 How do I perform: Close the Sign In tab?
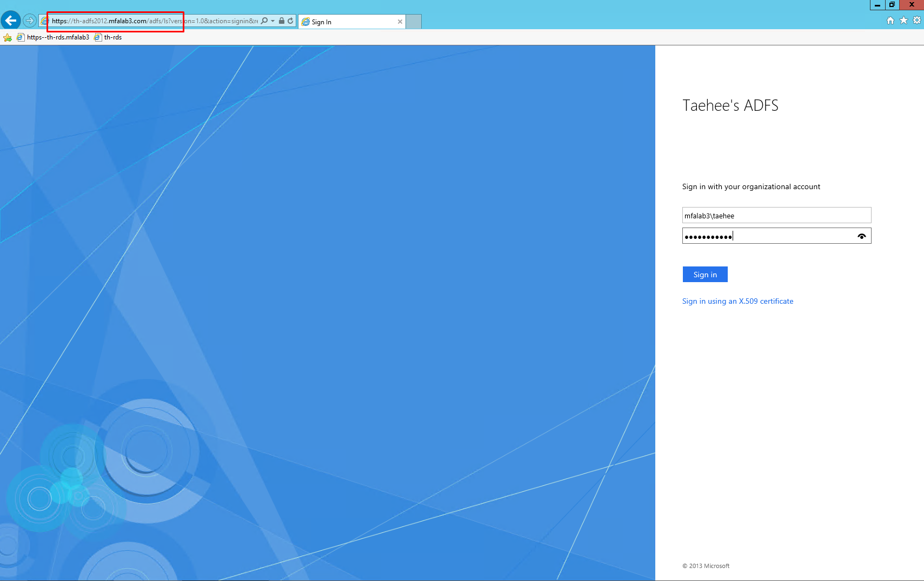tap(400, 22)
